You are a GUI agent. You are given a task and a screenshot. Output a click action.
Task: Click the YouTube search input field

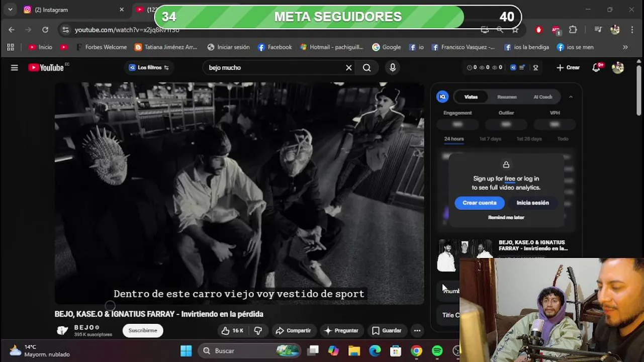pyautogui.click(x=274, y=67)
